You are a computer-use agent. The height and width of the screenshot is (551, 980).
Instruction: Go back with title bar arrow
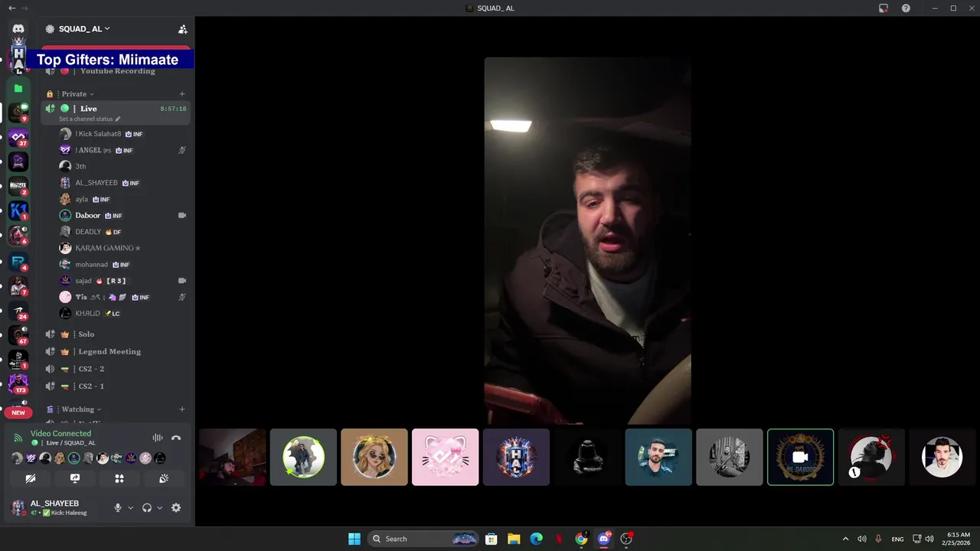[11, 8]
